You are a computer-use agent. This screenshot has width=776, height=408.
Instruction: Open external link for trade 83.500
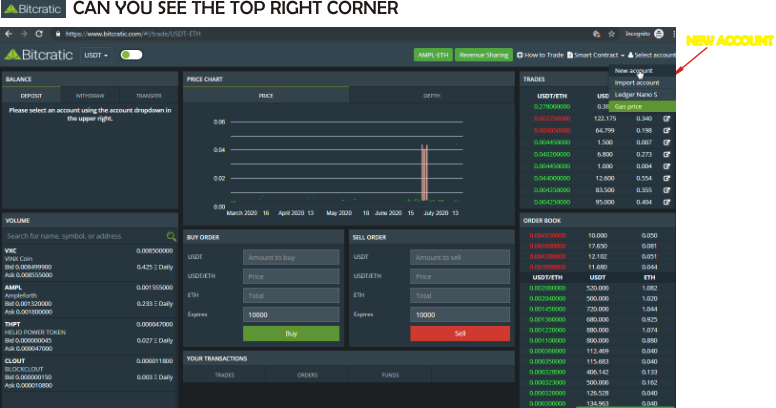667,190
